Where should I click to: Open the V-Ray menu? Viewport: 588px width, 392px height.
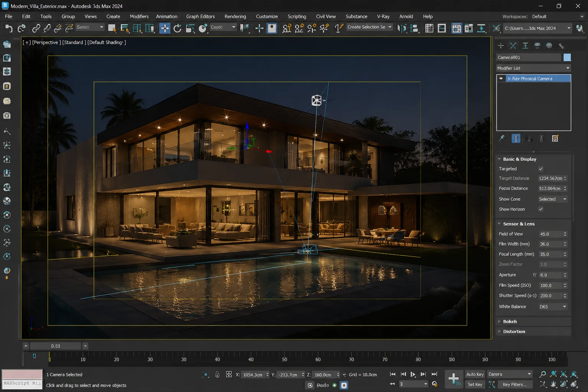click(383, 16)
